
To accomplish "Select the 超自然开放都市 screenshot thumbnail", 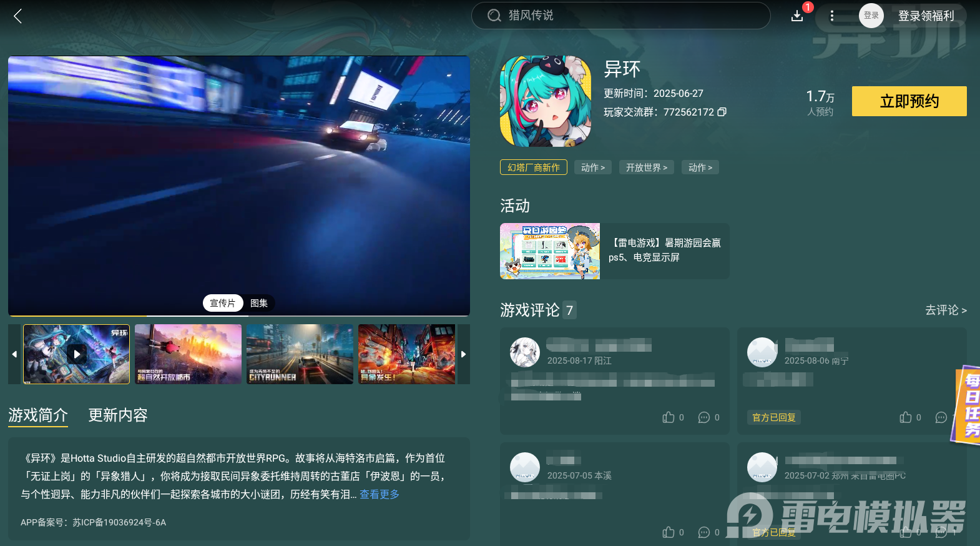I will tap(188, 354).
